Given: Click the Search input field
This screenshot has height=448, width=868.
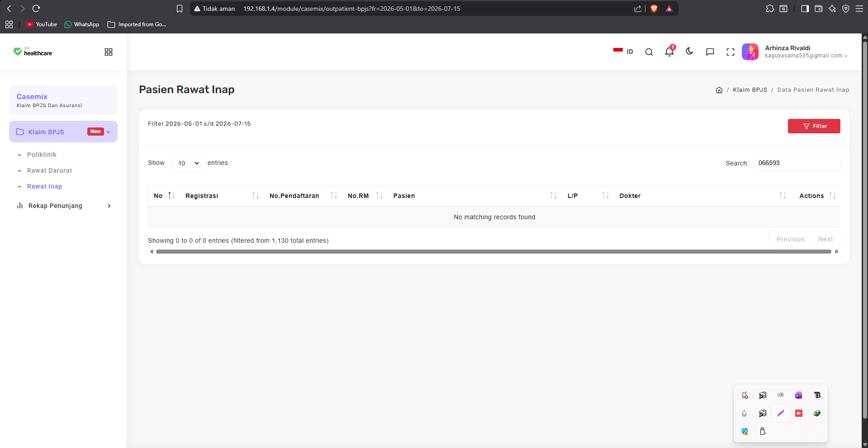Looking at the screenshot, I should 797,163.
